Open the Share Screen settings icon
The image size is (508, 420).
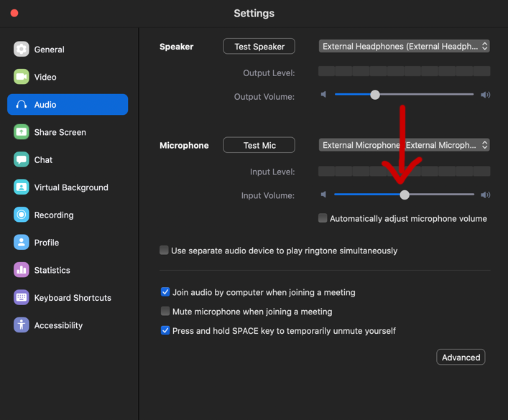pyautogui.click(x=22, y=132)
